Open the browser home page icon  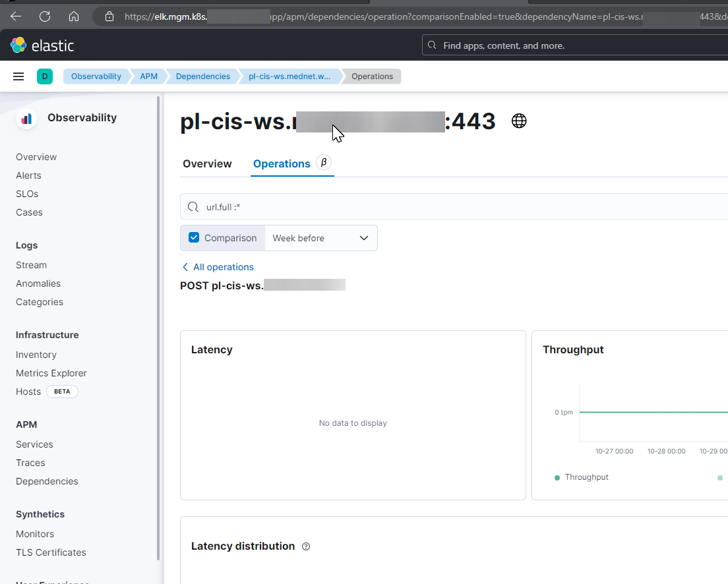(x=73, y=16)
